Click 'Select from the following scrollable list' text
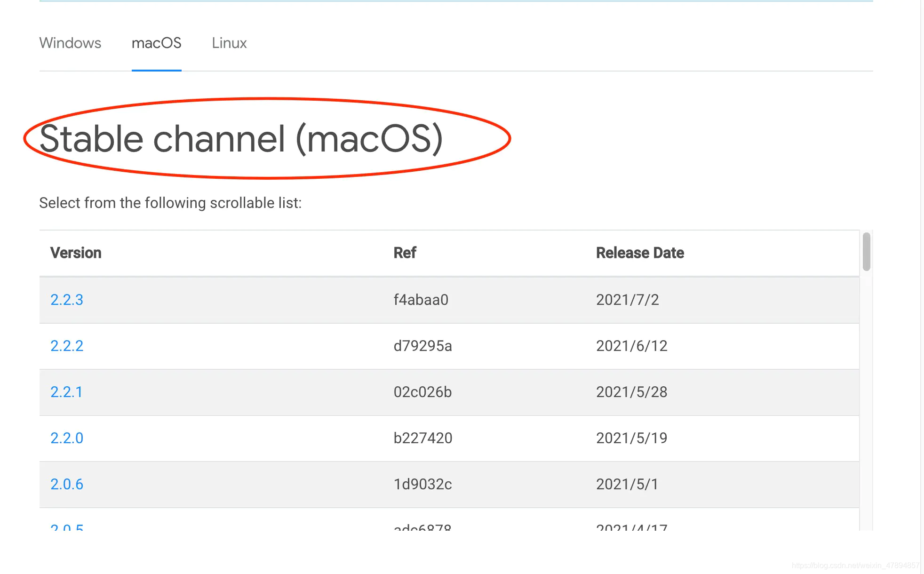 170,203
